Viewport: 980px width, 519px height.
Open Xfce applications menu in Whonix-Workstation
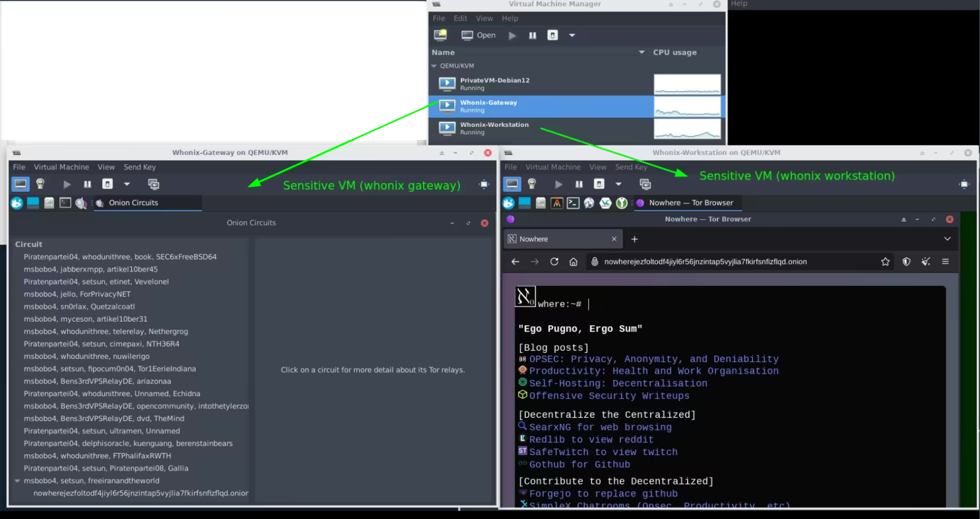[508, 203]
